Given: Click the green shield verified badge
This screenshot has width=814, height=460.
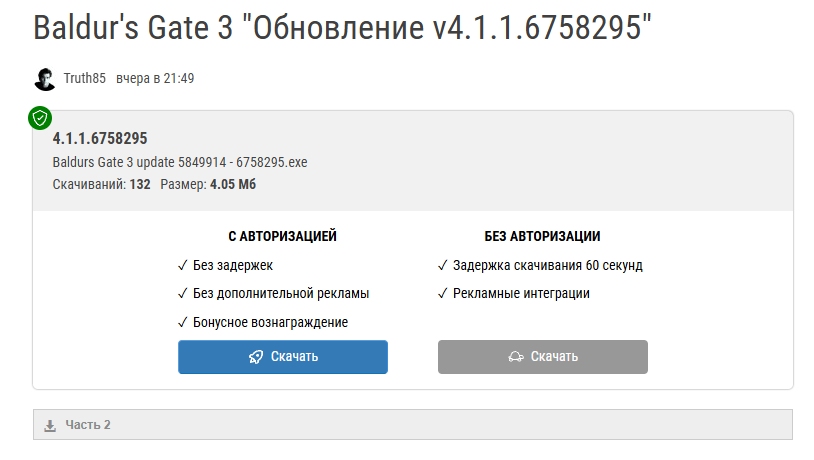Looking at the screenshot, I should pos(40,118).
